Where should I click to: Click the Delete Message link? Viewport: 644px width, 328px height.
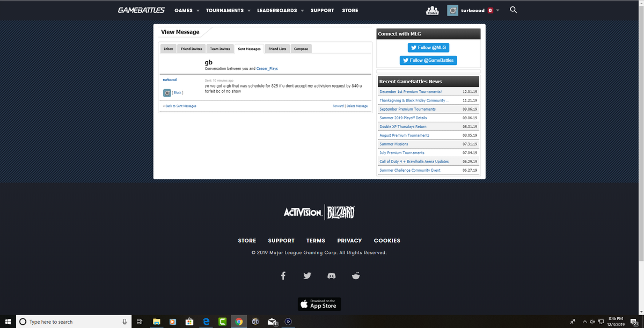tap(357, 106)
